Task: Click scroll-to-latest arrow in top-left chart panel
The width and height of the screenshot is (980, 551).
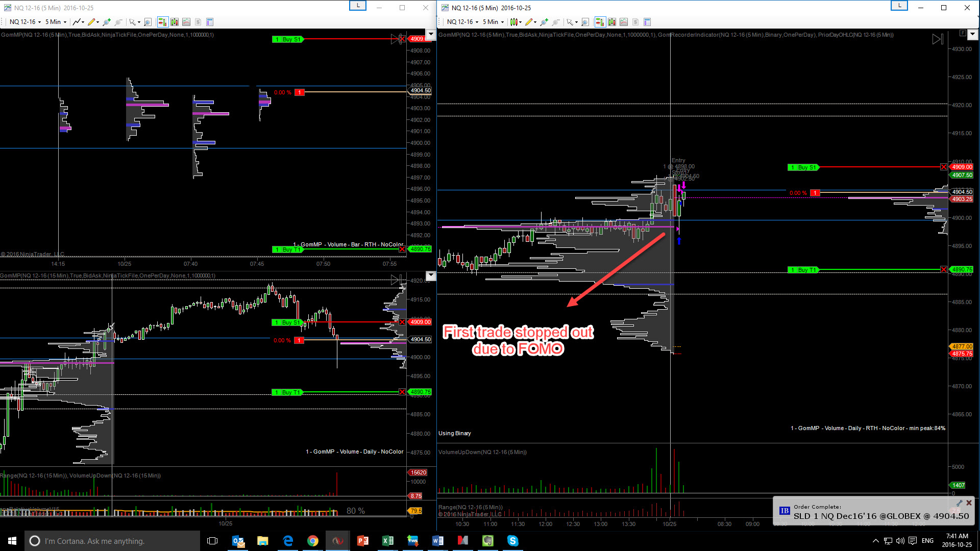Action: 396,39
